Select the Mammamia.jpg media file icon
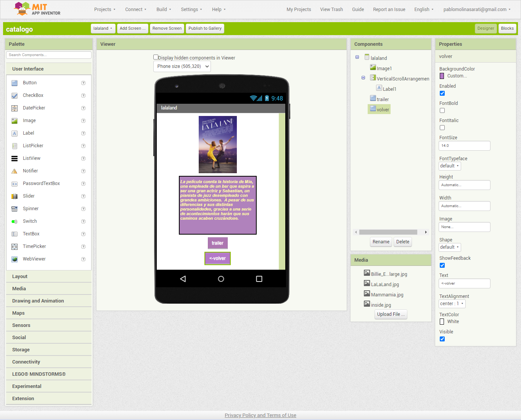Viewport: 521px width, 420px height. 367,294
